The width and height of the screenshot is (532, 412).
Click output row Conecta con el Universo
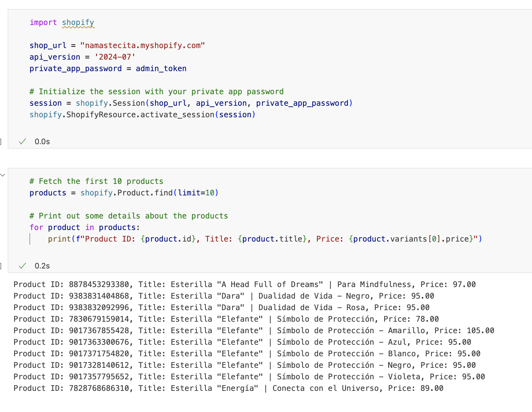[229, 388]
